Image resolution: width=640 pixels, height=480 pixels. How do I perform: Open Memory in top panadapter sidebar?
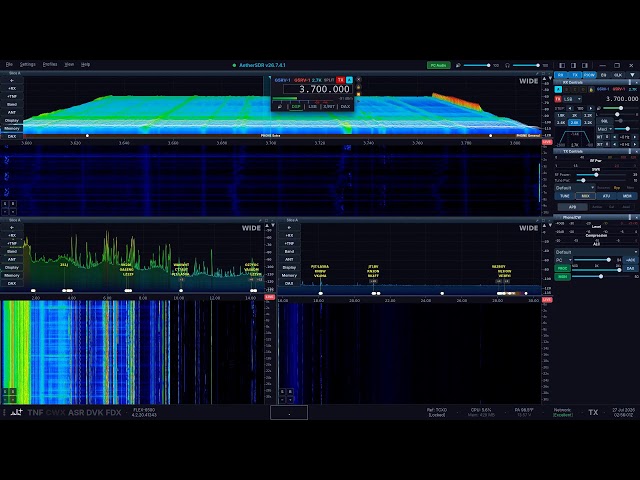12,128
